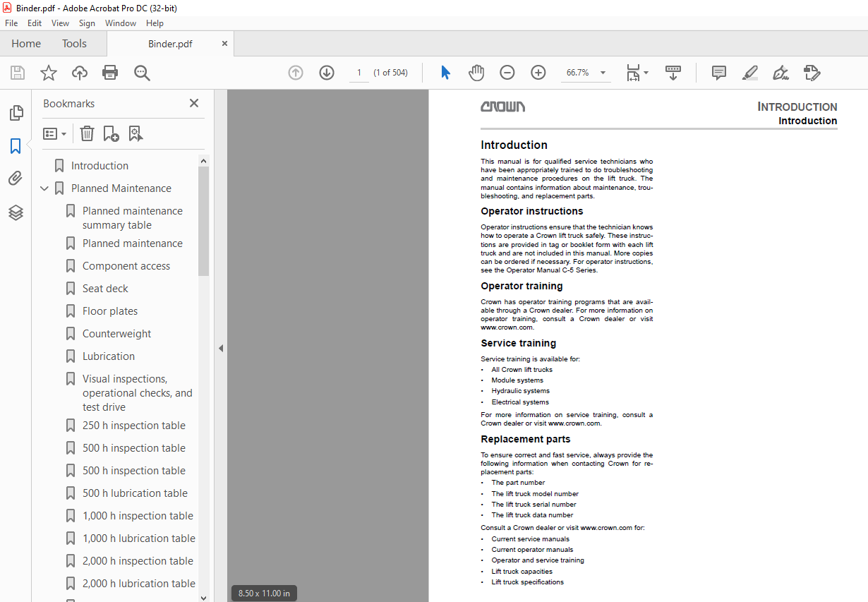Open the Sign document pen tool
Image resolution: width=868 pixels, height=602 pixels.
pos(780,73)
